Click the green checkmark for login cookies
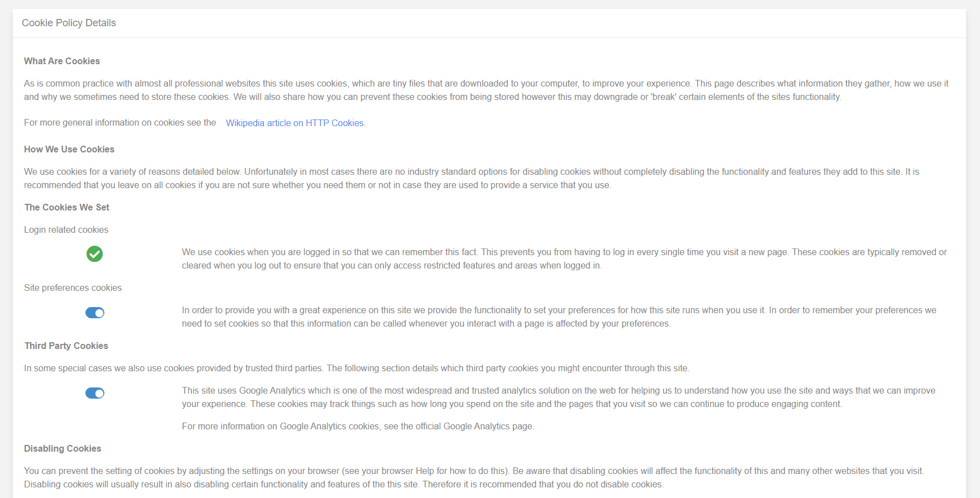980x498 pixels. pyautogui.click(x=95, y=254)
